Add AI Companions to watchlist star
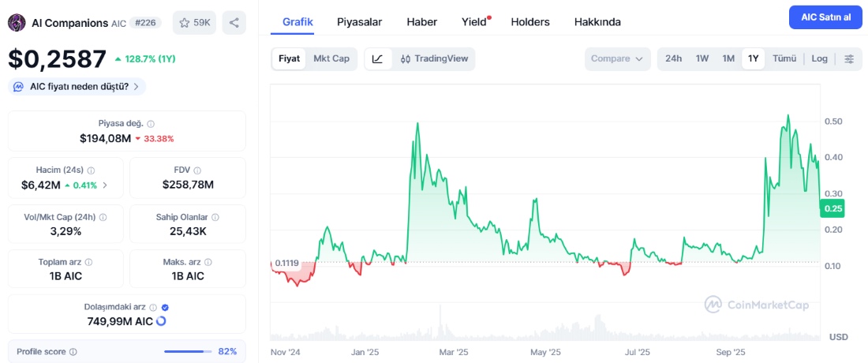 pyautogui.click(x=194, y=23)
